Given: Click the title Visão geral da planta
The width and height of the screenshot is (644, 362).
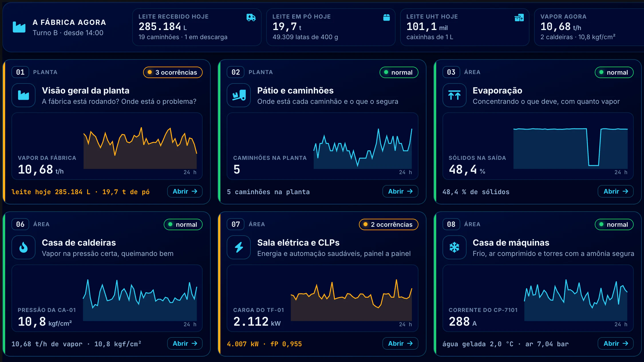Looking at the screenshot, I should click(x=86, y=91).
